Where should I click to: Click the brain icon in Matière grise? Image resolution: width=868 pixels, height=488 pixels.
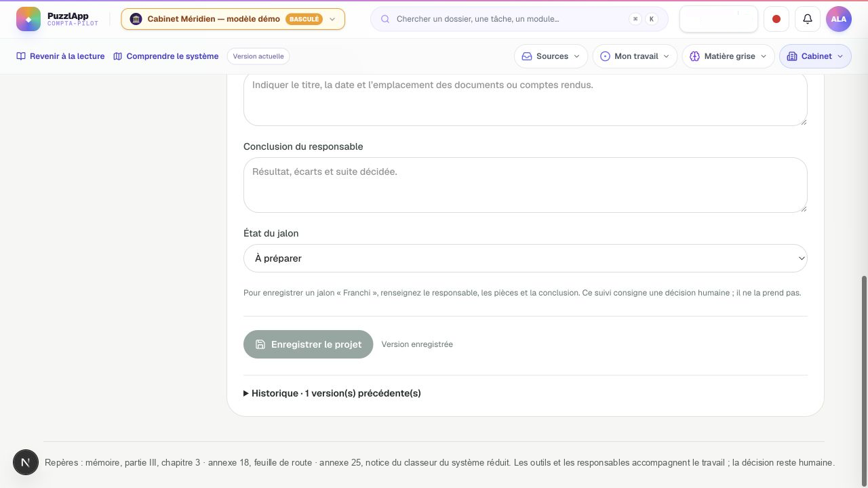tap(694, 56)
